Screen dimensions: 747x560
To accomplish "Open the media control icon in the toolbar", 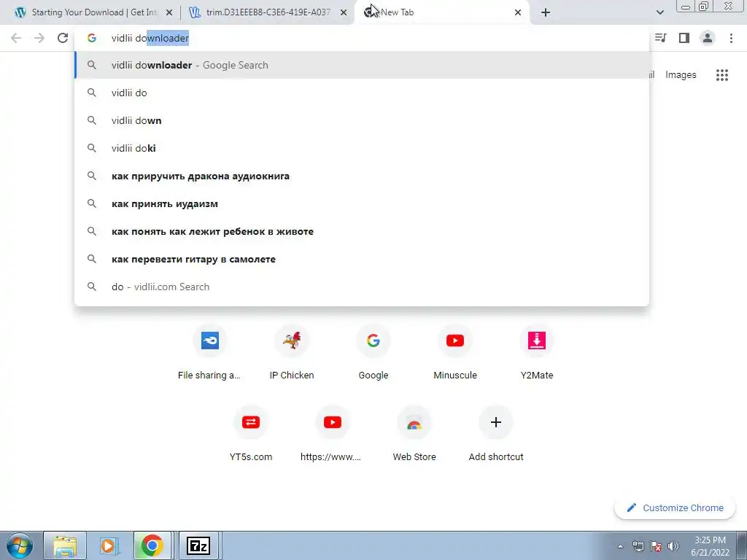I will click(x=660, y=38).
